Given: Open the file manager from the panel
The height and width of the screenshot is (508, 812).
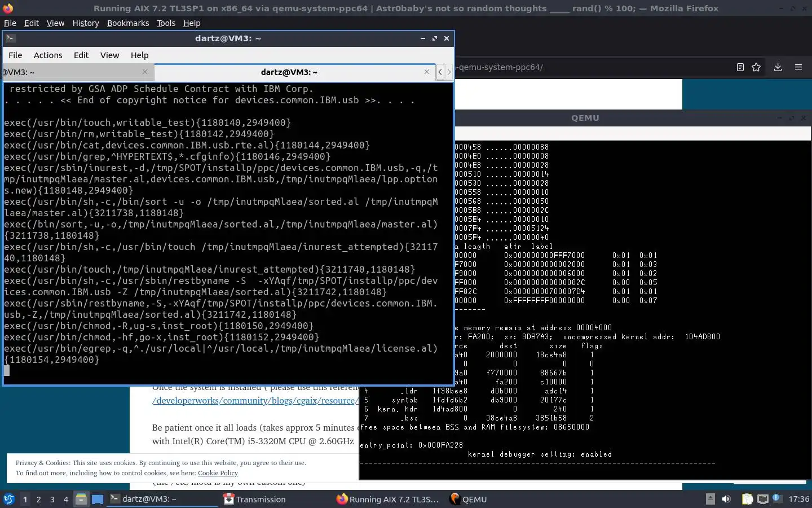Looking at the screenshot, I should pyautogui.click(x=81, y=499).
